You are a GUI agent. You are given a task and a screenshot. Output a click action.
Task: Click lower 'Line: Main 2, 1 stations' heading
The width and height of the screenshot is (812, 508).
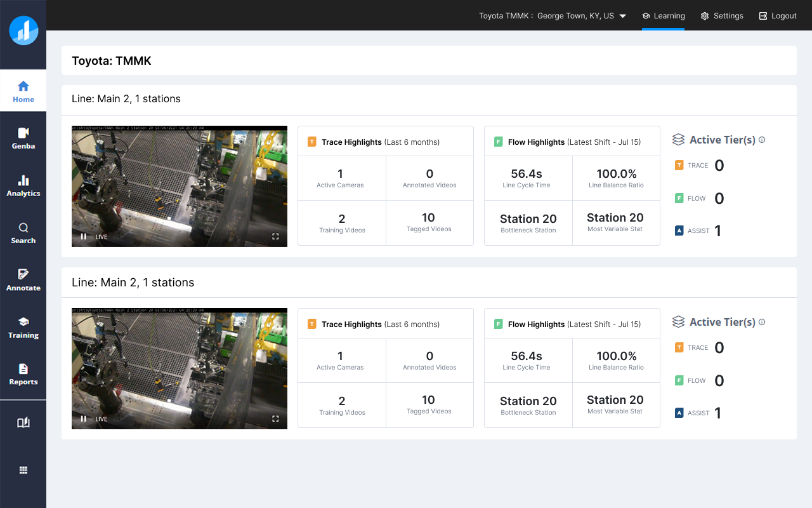click(133, 283)
